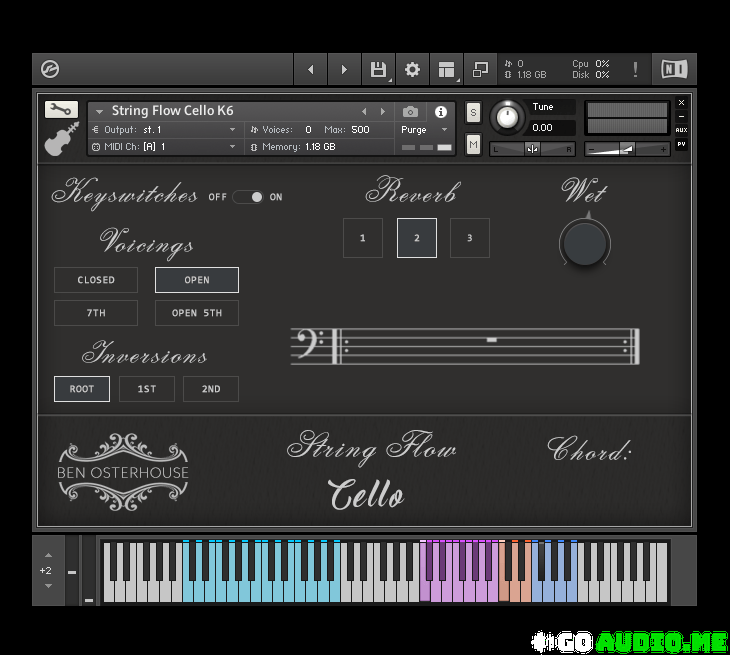The image size is (730, 655).
Task: Go to next preset with right arrow
Action: (x=345, y=69)
